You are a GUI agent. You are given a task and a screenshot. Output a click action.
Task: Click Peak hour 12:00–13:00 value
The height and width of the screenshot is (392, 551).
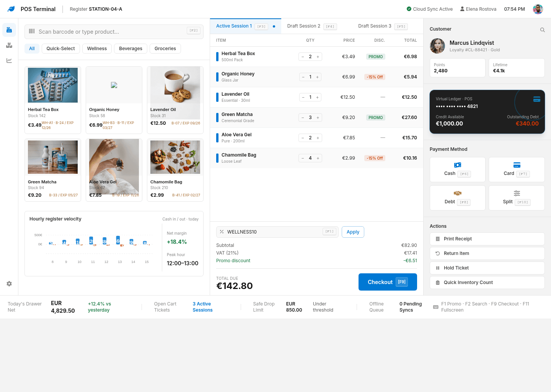[x=183, y=263]
